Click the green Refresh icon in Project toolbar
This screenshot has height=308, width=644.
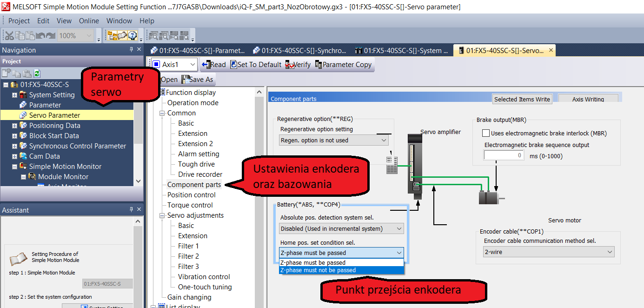(37, 73)
